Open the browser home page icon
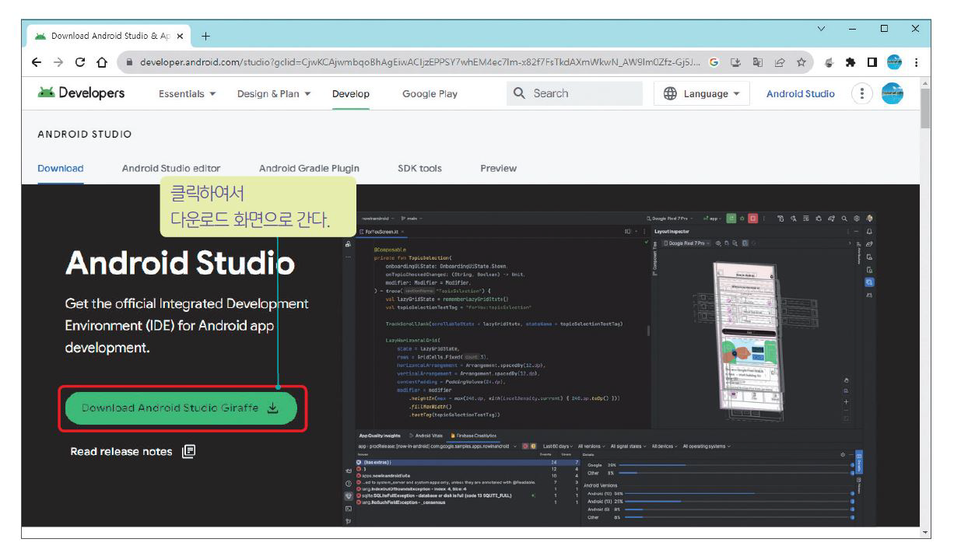954x560 pixels. pyautogui.click(x=101, y=63)
